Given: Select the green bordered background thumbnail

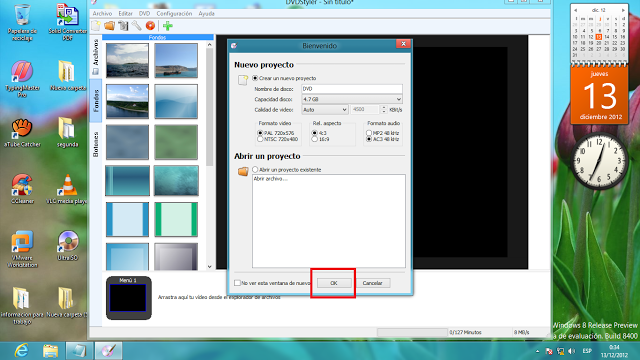Looking at the screenshot, I should coord(176,220).
